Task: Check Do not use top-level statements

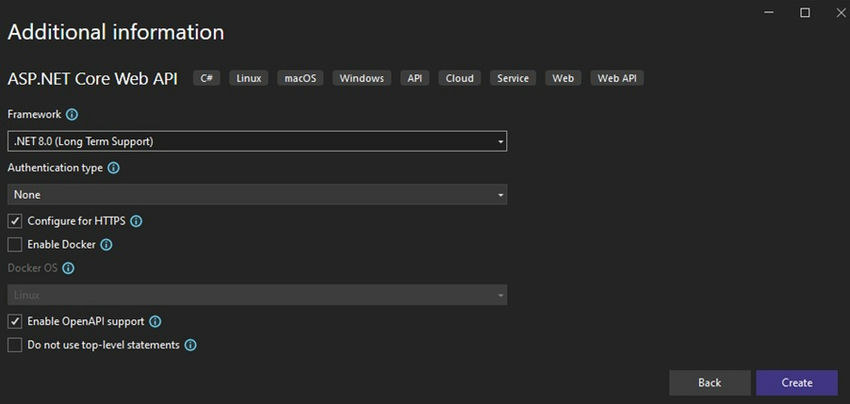Action: [x=15, y=345]
